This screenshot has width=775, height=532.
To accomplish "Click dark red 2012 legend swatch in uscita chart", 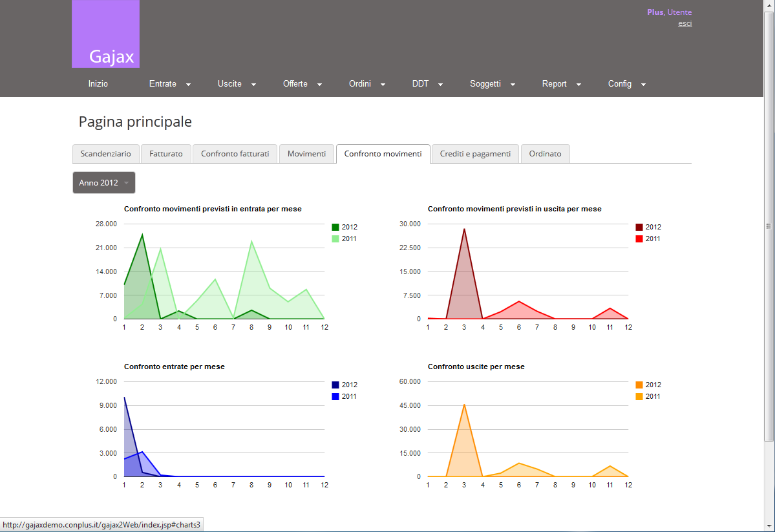I will pos(639,228).
